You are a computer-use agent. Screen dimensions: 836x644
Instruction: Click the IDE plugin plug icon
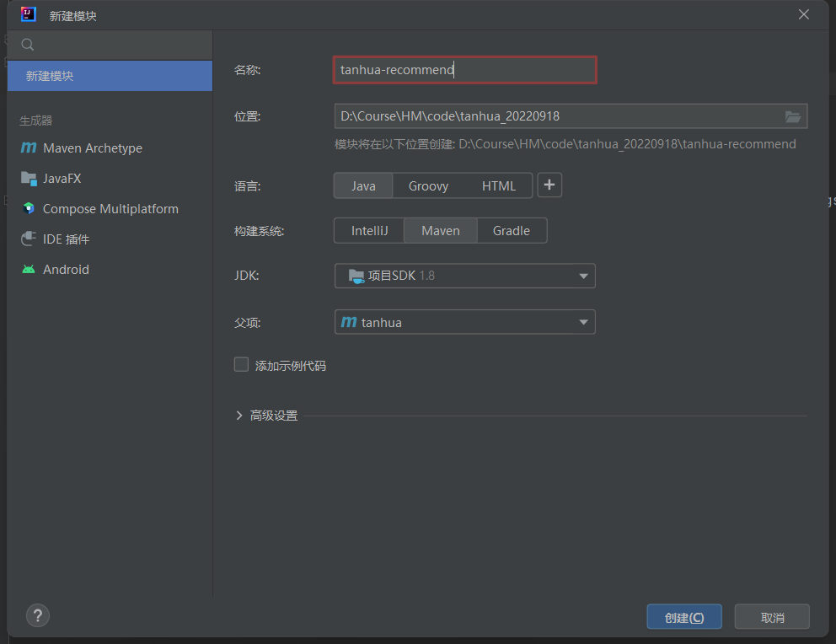click(x=29, y=239)
